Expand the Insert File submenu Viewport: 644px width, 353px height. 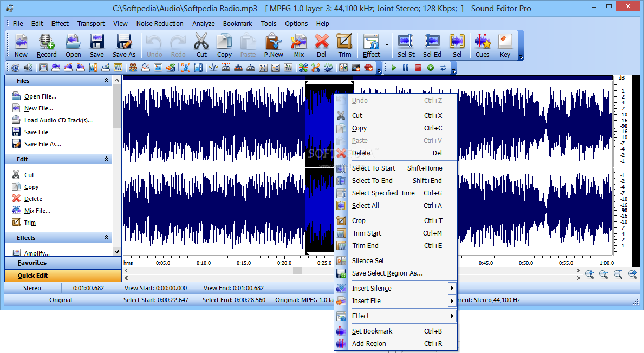pyautogui.click(x=452, y=300)
